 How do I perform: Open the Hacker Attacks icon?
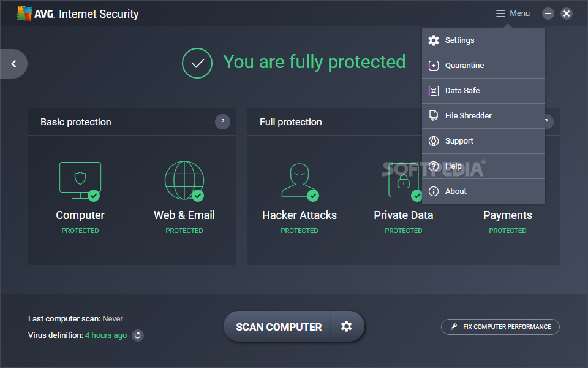(300, 182)
